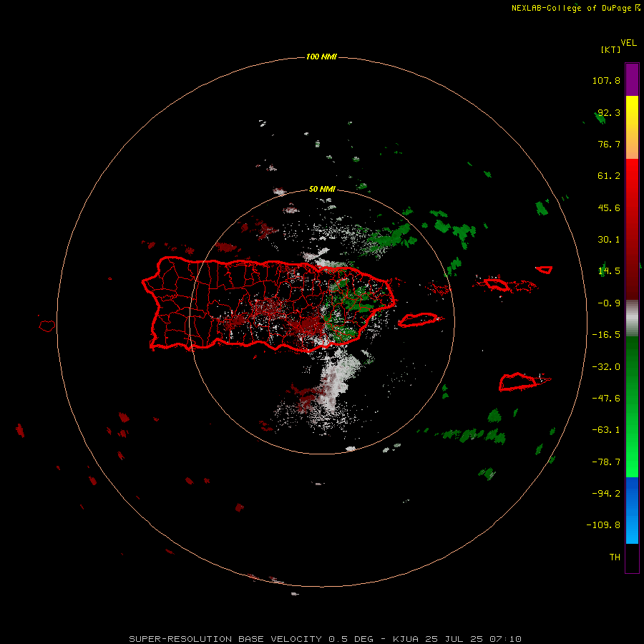Image resolution: width=644 pixels, height=644 pixels.
Task: Click the -32.0 legend value
Action: (606, 367)
